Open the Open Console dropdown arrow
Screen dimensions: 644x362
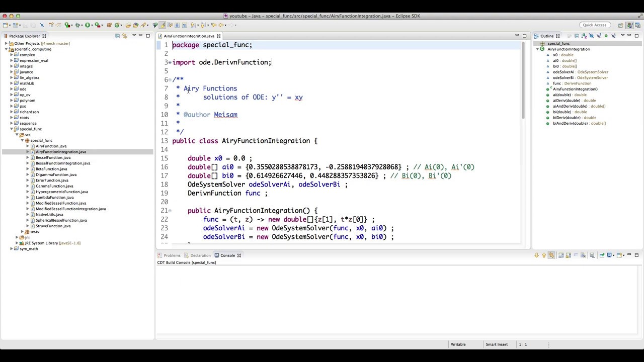[x=624, y=255]
